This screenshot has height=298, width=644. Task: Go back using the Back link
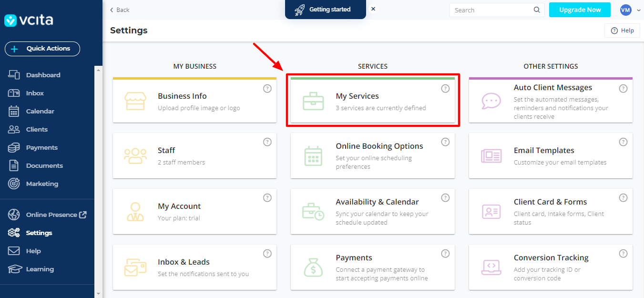(x=120, y=10)
